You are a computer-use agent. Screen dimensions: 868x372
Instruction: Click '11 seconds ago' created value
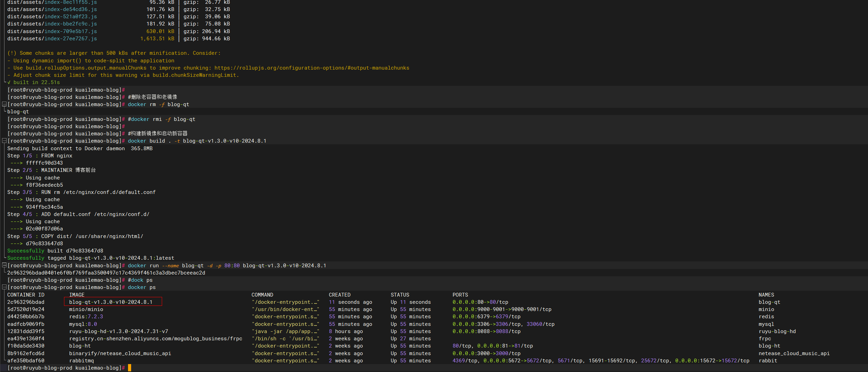[x=350, y=302]
